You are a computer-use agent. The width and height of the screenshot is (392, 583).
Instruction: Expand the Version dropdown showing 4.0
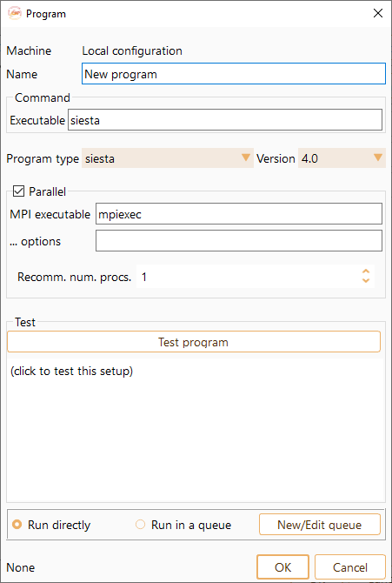tap(342, 158)
